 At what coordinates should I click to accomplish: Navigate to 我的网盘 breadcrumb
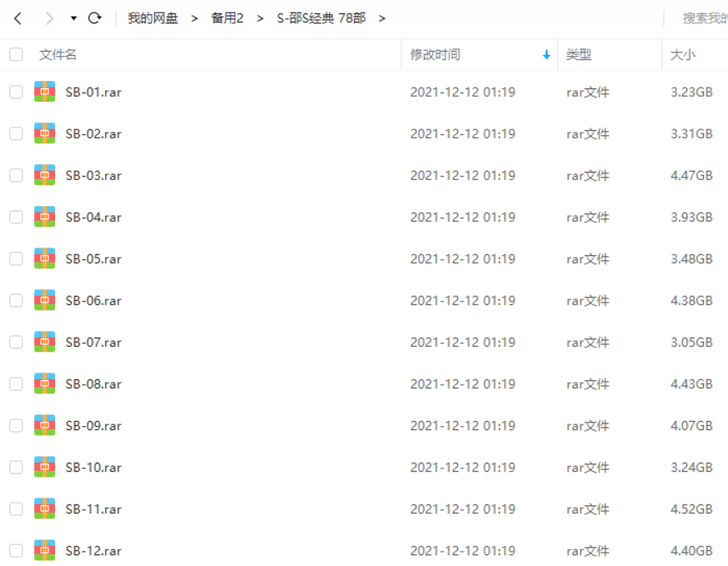[x=152, y=18]
